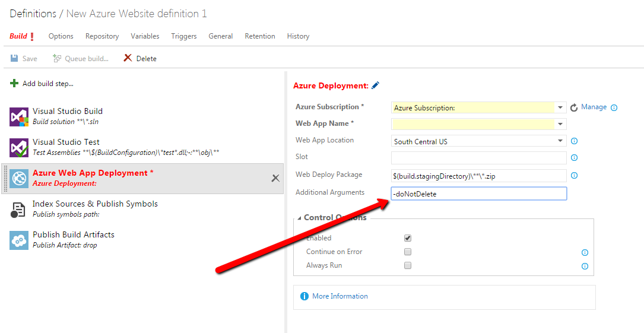The width and height of the screenshot is (644, 333).
Task: Click info icon for Slot field
Action: 575,157
